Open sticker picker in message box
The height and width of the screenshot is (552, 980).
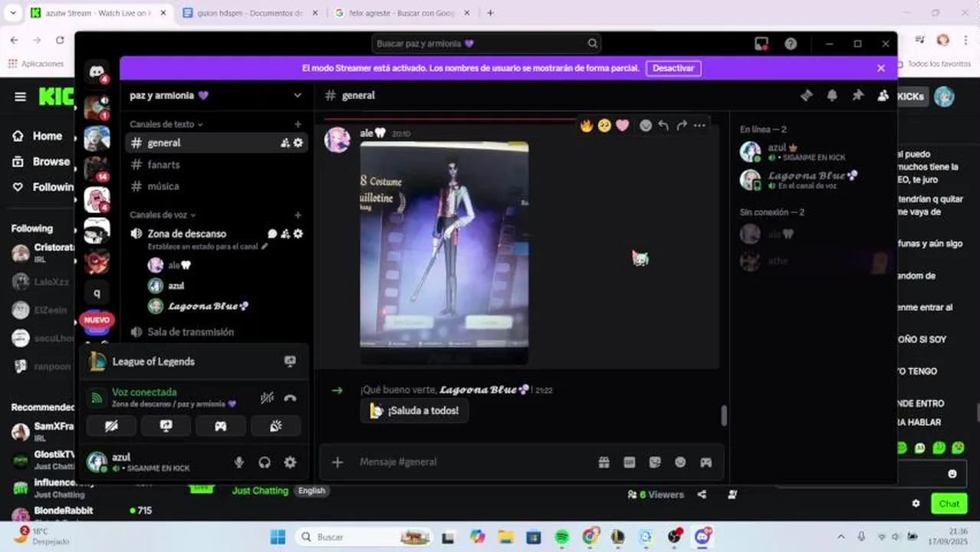pos(655,462)
